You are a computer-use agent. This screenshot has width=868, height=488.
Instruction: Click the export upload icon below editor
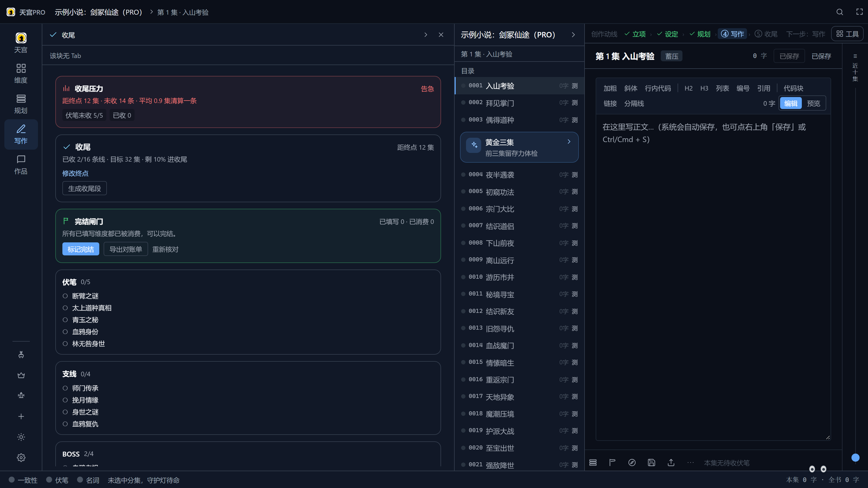(671, 463)
